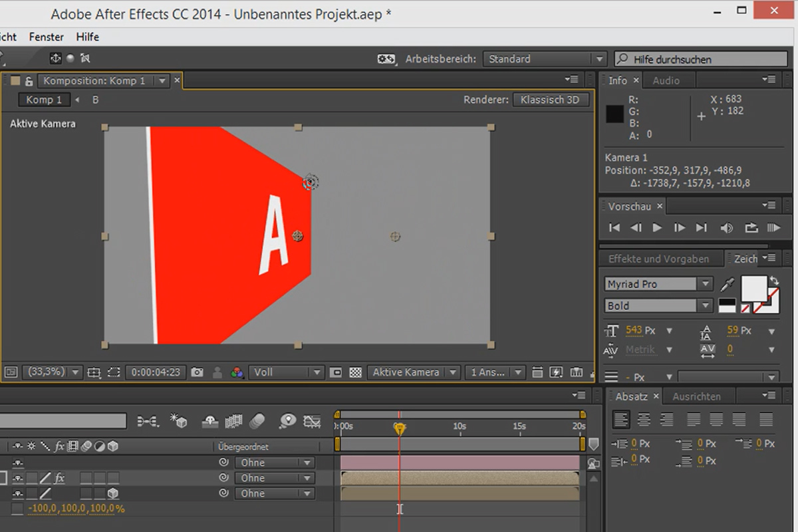Click the scale value -100,0,100,0,100,0%
798x532 pixels.
(x=76, y=509)
